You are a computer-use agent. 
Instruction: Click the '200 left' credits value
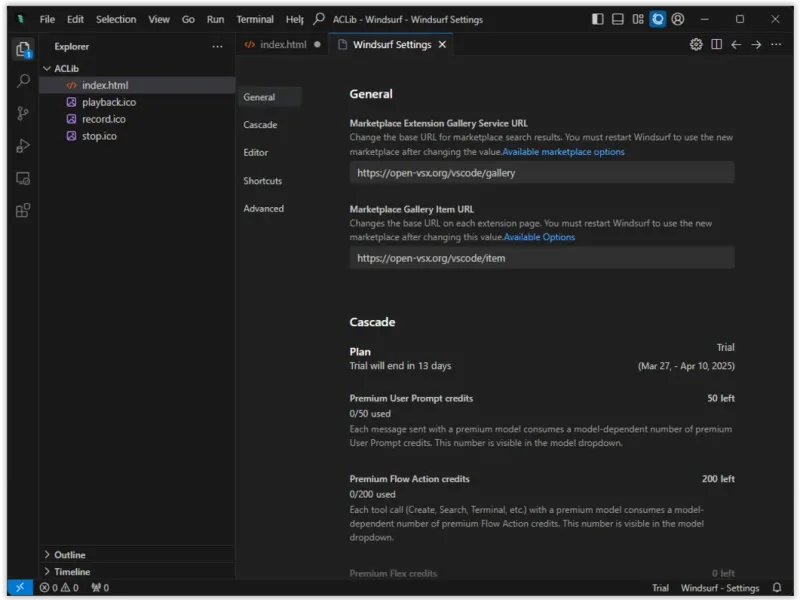pyautogui.click(x=718, y=479)
